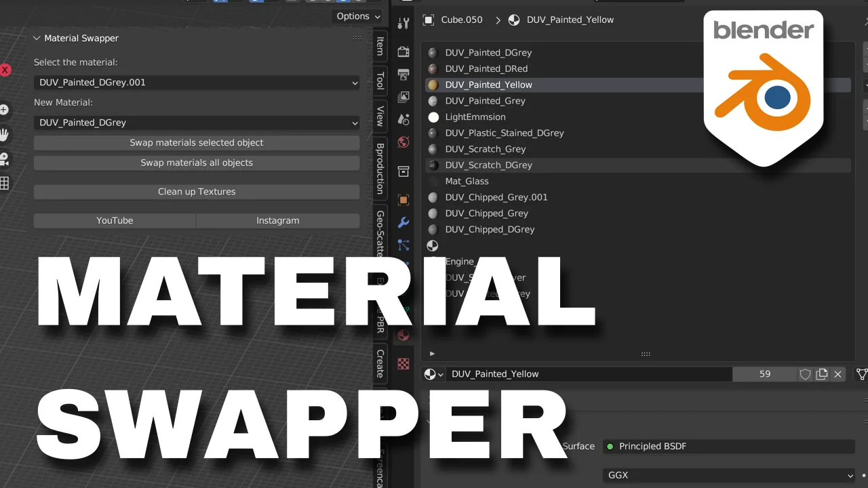The image size is (868, 488).
Task: Toggle fake user shield for DUV_Painted_Yellow
Action: [x=805, y=374]
